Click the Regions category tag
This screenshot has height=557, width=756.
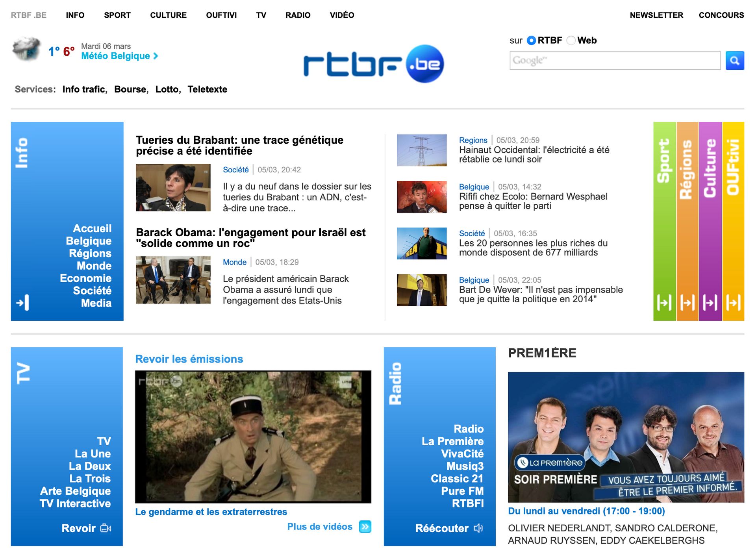coord(473,140)
